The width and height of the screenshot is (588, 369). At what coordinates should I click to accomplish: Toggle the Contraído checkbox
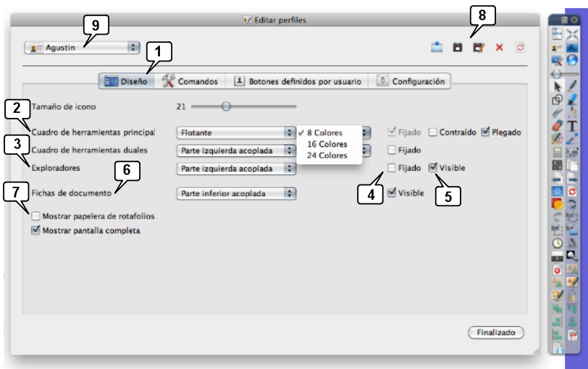pos(433,132)
